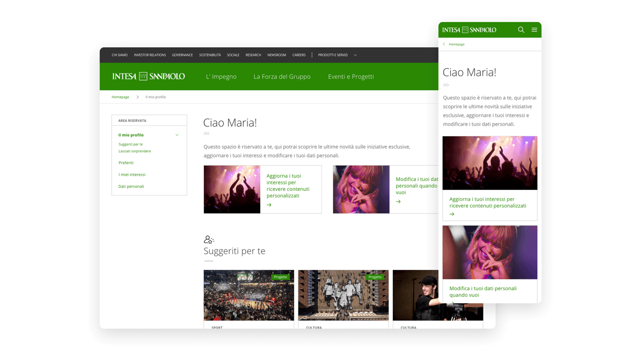The image size is (644, 352).
Task: Click the Homepage breadcrumb link
Action: pos(120,97)
